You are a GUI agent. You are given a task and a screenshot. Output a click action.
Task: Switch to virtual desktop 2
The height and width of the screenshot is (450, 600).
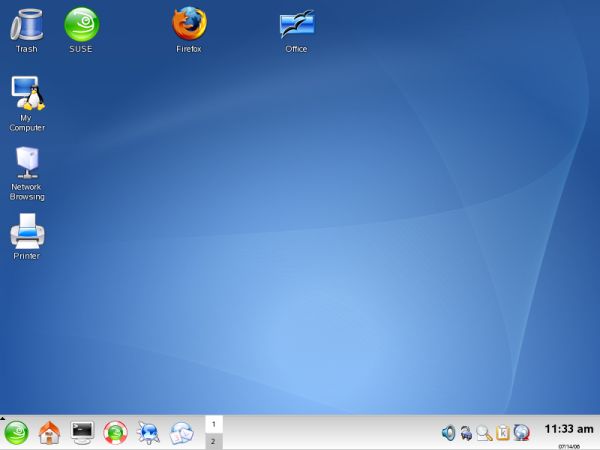[214, 441]
